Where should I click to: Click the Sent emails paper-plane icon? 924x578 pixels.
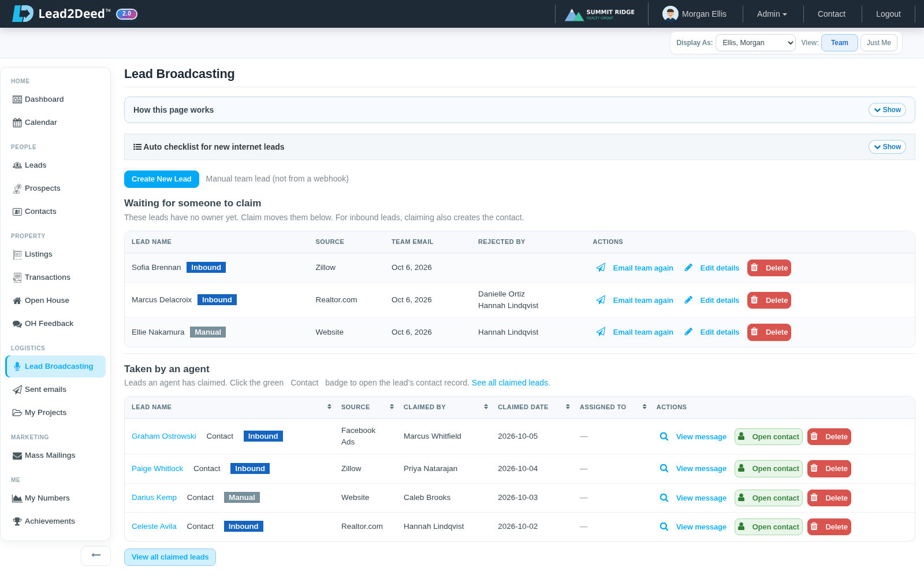pyautogui.click(x=17, y=390)
